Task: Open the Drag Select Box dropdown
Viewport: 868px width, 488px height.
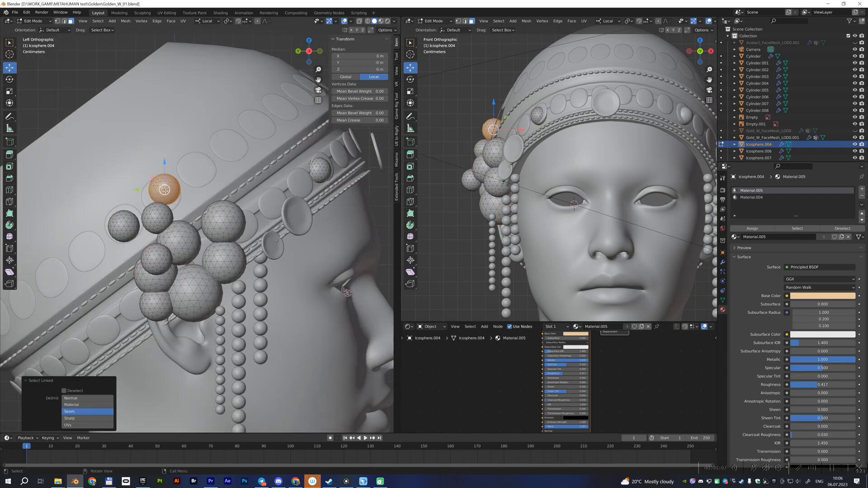Action: tap(102, 30)
